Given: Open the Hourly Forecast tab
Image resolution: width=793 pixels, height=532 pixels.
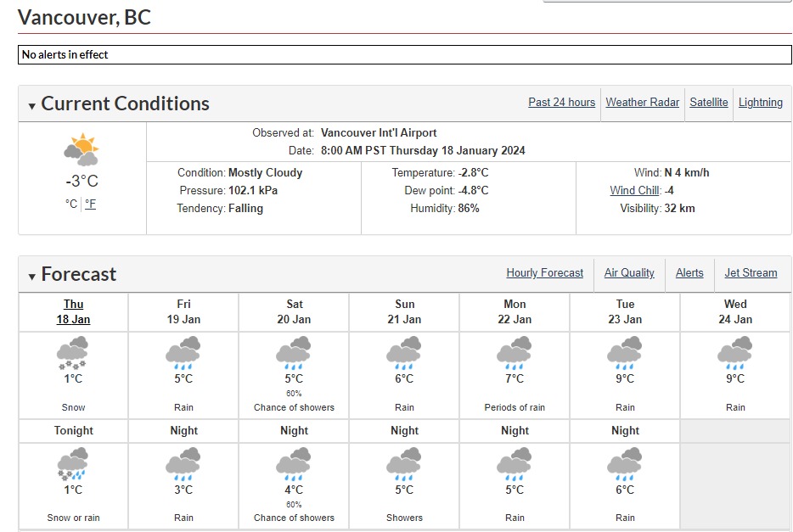Looking at the screenshot, I should click(x=544, y=272).
